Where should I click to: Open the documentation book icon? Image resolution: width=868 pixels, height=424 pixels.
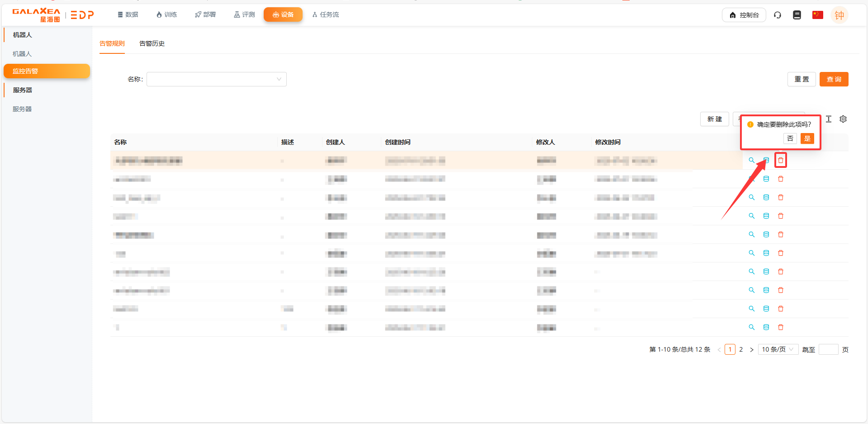[797, 15]
